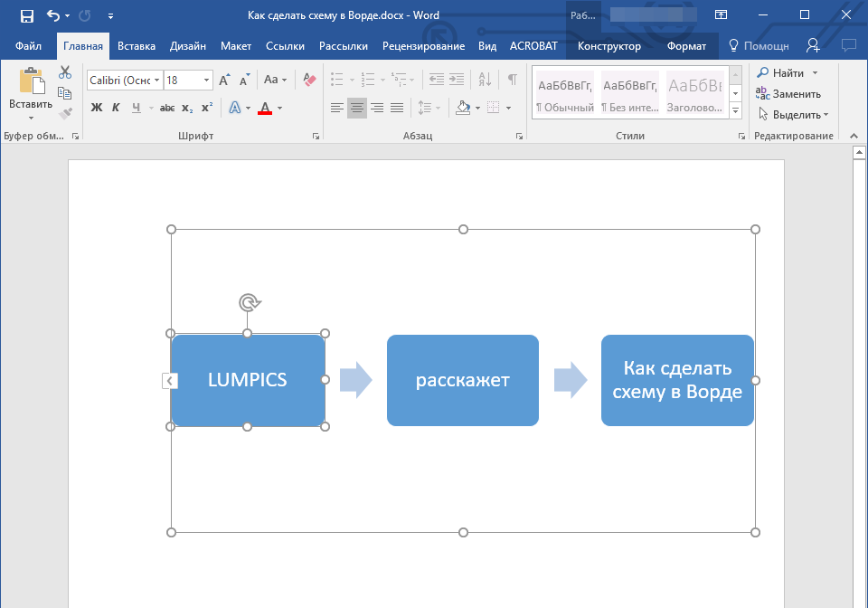The image size is (868, 608).
Task: Switch to the Вставка tab
Action: 137,46
